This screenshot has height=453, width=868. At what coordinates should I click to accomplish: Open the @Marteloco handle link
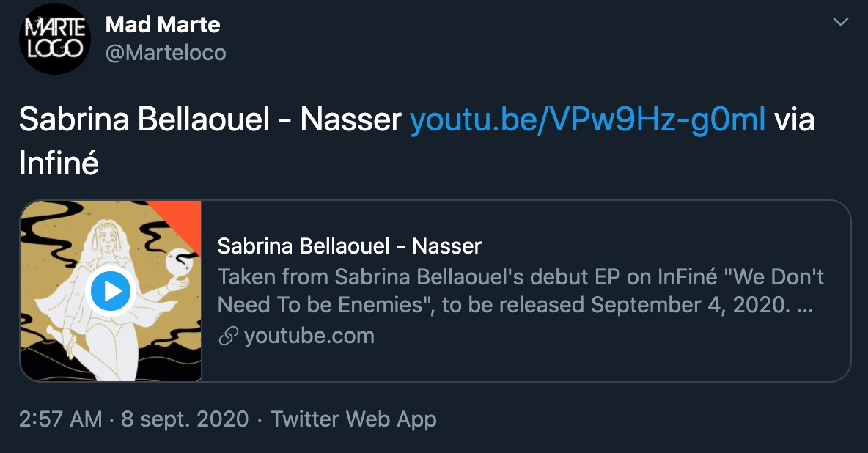click(166, 53)
